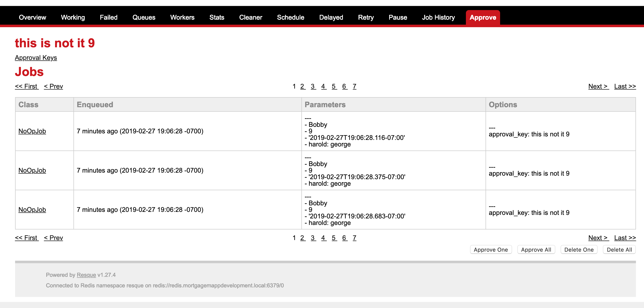Go to the Schedule tab
644x308 pixels.
point(290,17)
